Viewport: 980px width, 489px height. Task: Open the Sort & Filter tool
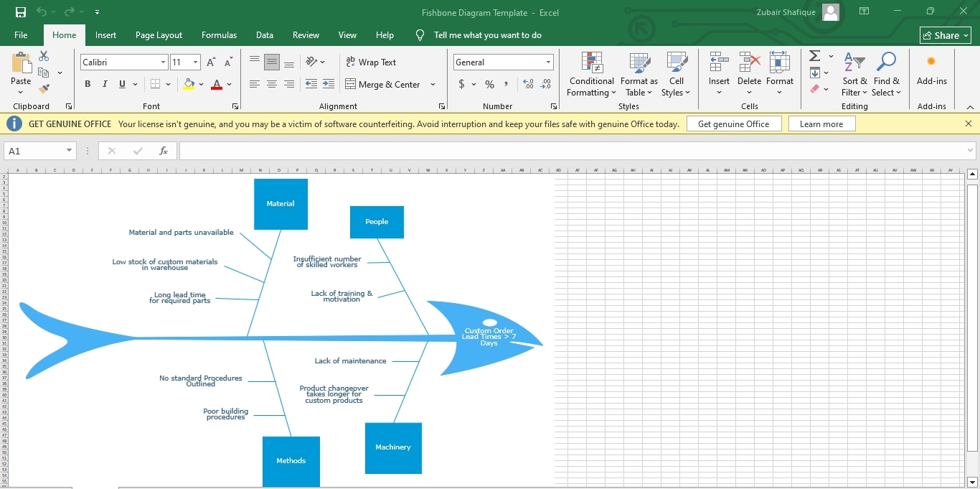coord(854,74)
